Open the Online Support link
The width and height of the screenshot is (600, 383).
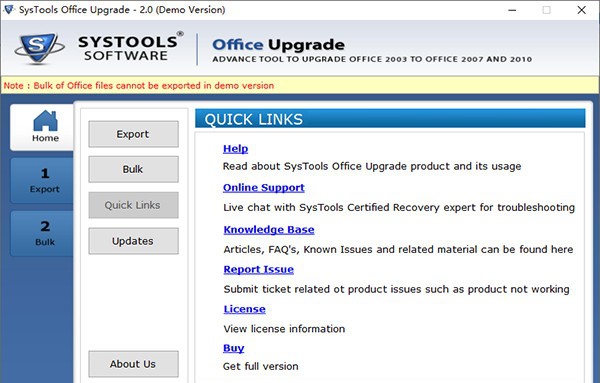click(264, 187)
